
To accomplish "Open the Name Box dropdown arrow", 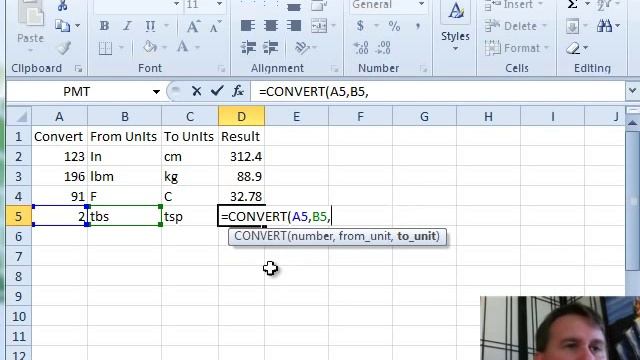I will 156,92.
